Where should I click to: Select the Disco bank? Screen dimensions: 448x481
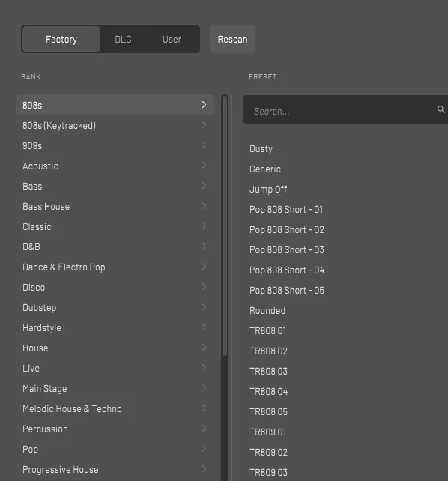pos(34,288)
